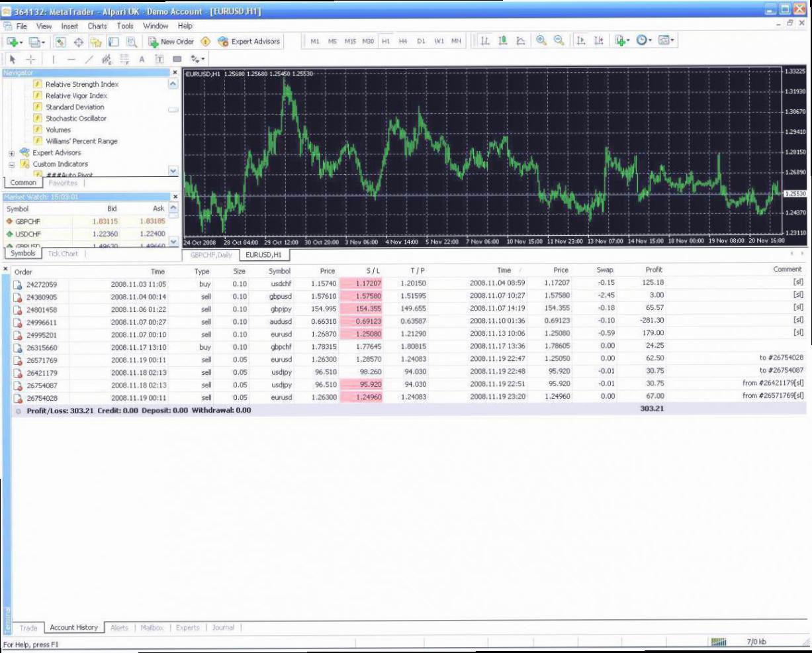Switch chart to M15 timeframe
Screen dimensions: 812x653
(x=350, y=42)
